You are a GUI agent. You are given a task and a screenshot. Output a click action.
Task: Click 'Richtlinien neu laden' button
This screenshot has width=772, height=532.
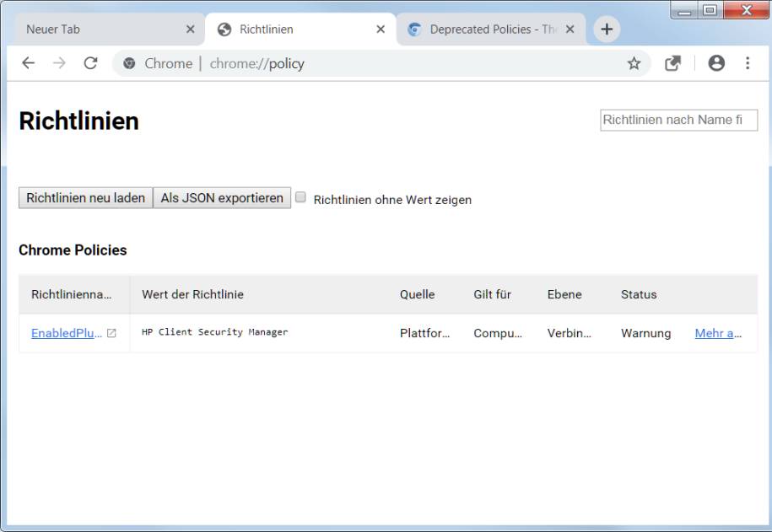tap(85, 198)
